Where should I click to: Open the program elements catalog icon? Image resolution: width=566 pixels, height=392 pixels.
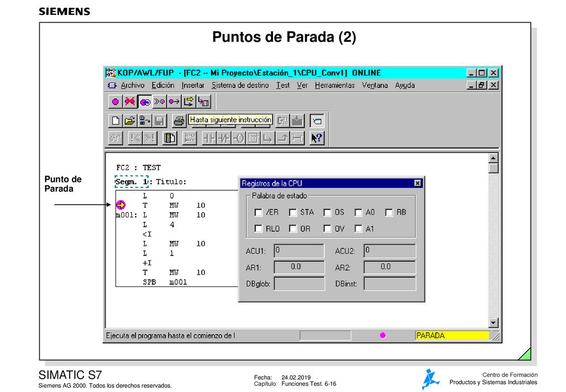pyautogui.click(x=170, y=138)
